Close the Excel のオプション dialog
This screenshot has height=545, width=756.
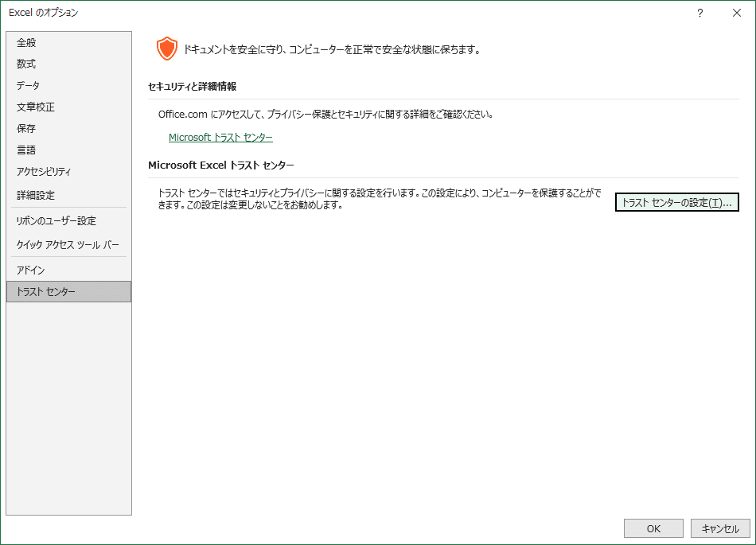737,13
